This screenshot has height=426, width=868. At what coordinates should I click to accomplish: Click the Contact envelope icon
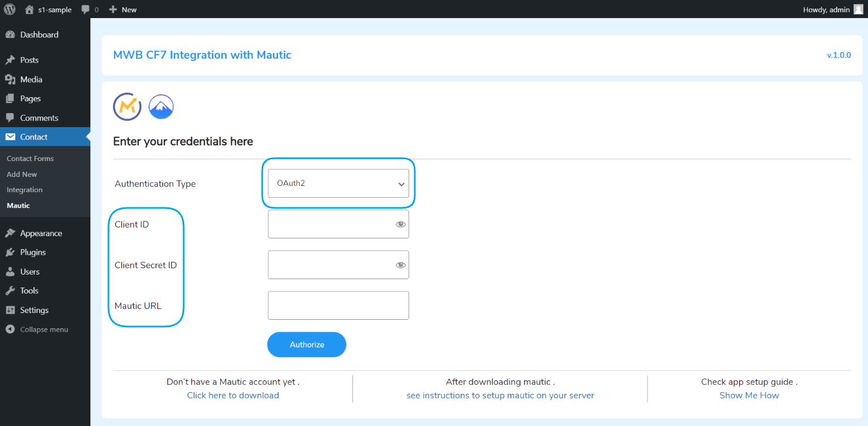pyautogui.click(x=10, y=137)
